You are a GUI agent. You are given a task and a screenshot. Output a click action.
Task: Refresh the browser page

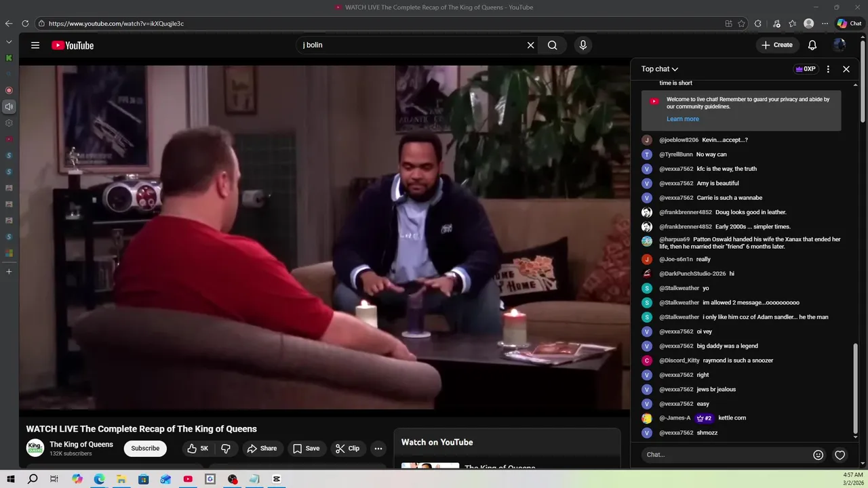(25, 24)
